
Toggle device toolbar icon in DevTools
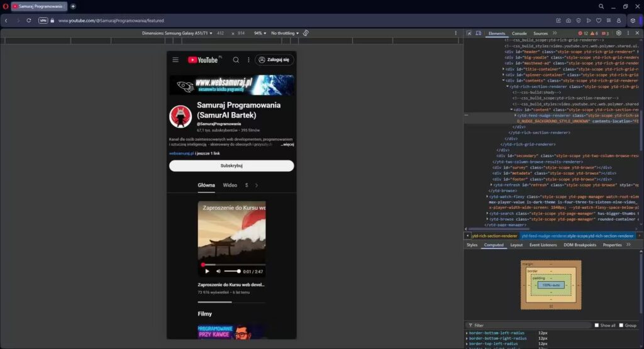(479, 33)
